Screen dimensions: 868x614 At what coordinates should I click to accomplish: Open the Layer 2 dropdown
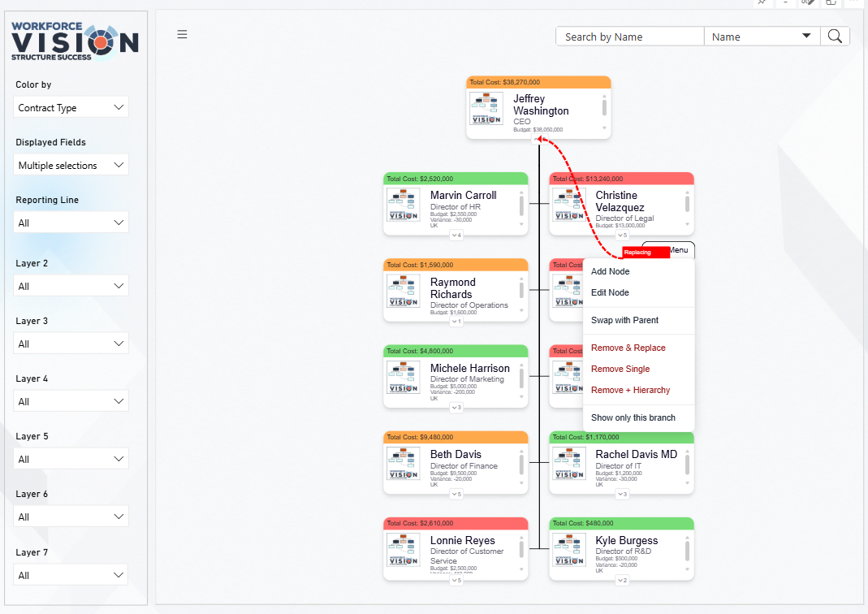point(71,286)
